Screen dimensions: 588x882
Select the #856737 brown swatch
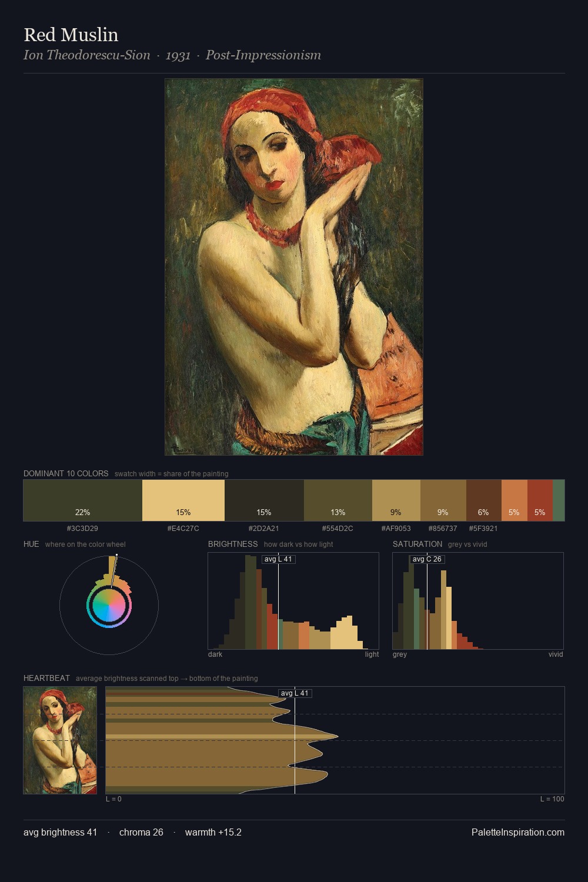coord(443,500)
